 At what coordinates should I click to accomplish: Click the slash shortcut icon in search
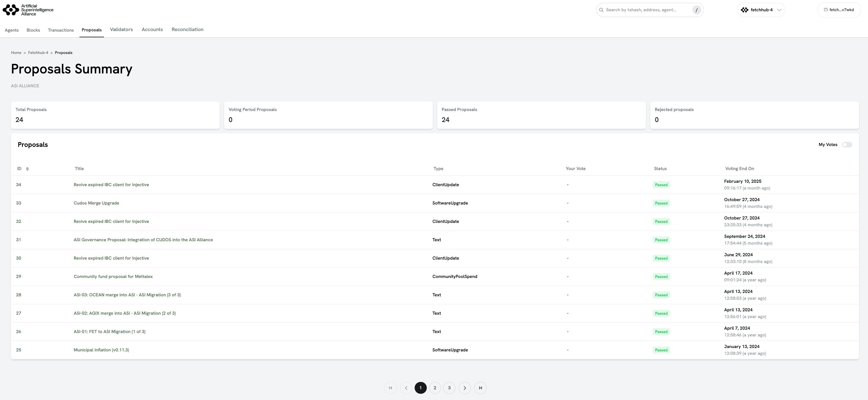click(696, 10)
